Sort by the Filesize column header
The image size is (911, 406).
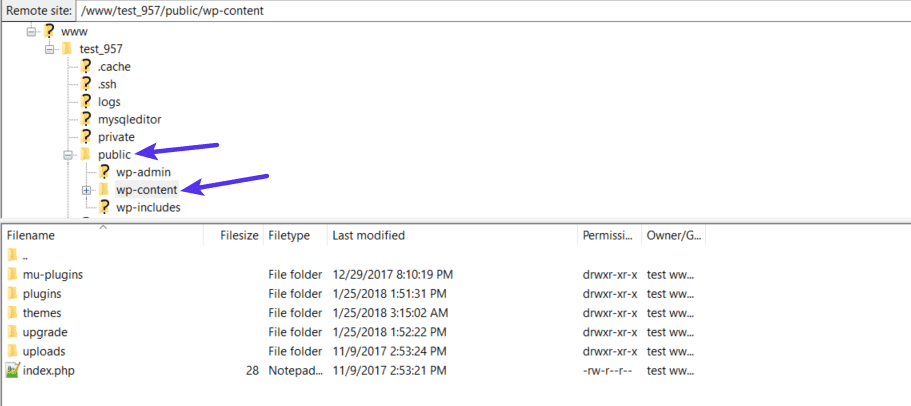[238, 235]
